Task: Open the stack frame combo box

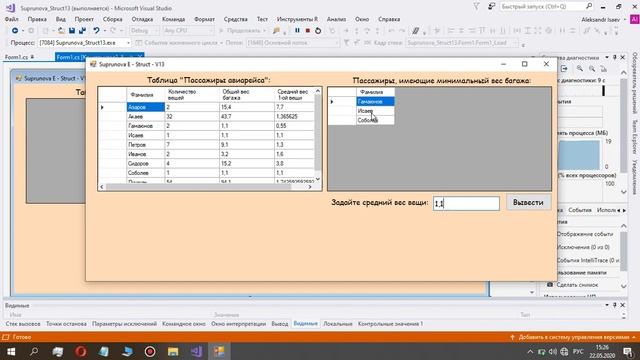Action: click(462, 42)
